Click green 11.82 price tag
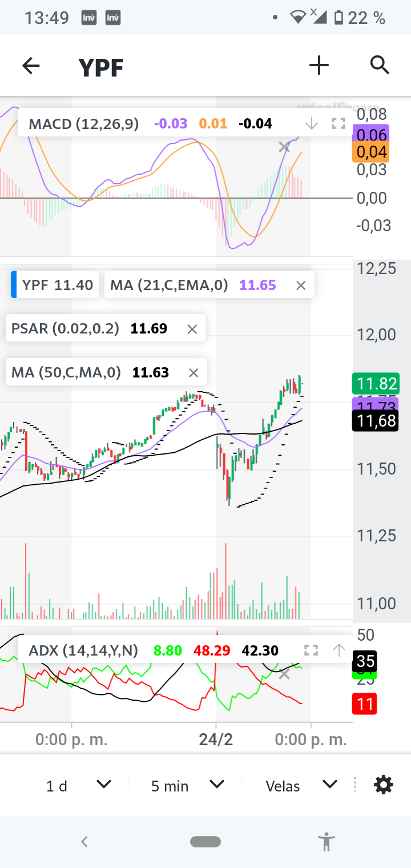Viewport: 411px width, 868px height. point(376,383)
